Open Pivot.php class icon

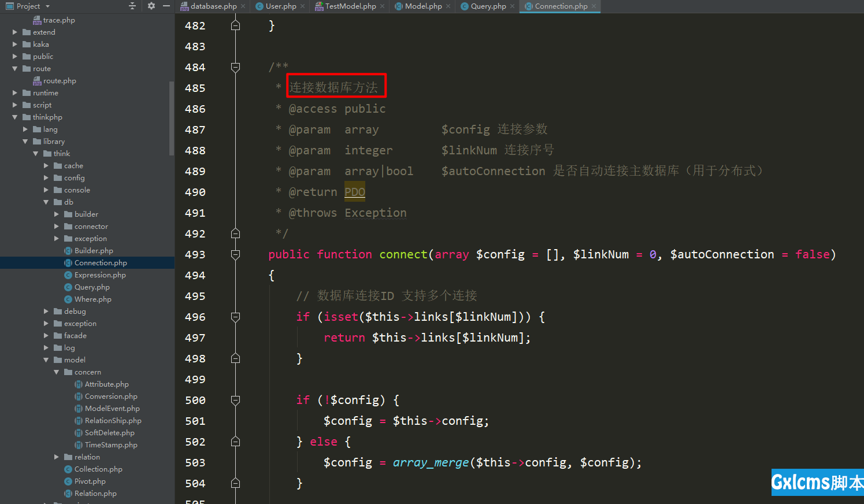click(x=68, y=481)
